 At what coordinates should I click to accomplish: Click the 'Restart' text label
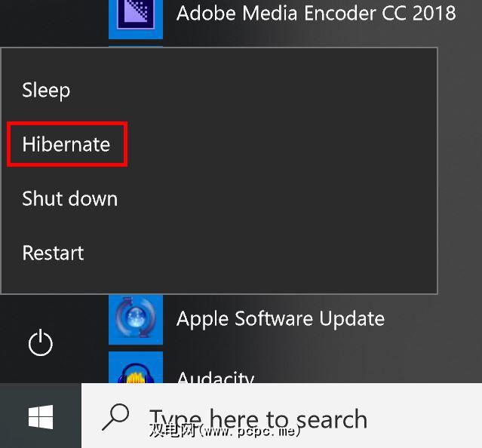click(53, 253)
